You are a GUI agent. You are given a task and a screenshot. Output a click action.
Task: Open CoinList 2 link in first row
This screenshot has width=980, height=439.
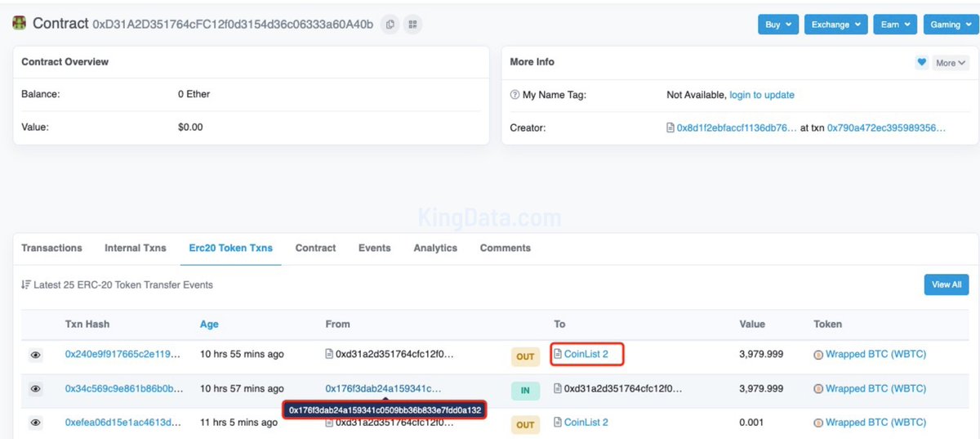586,355
